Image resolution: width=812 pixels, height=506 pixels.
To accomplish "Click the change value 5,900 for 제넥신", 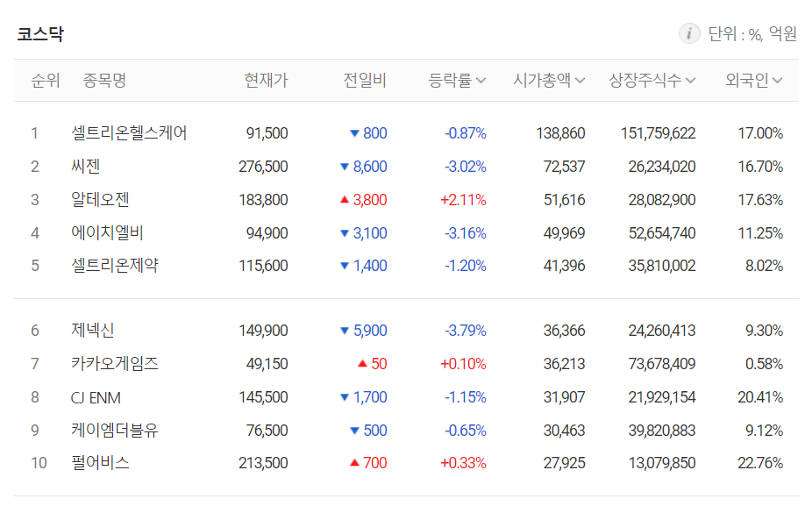I will 370,331.
